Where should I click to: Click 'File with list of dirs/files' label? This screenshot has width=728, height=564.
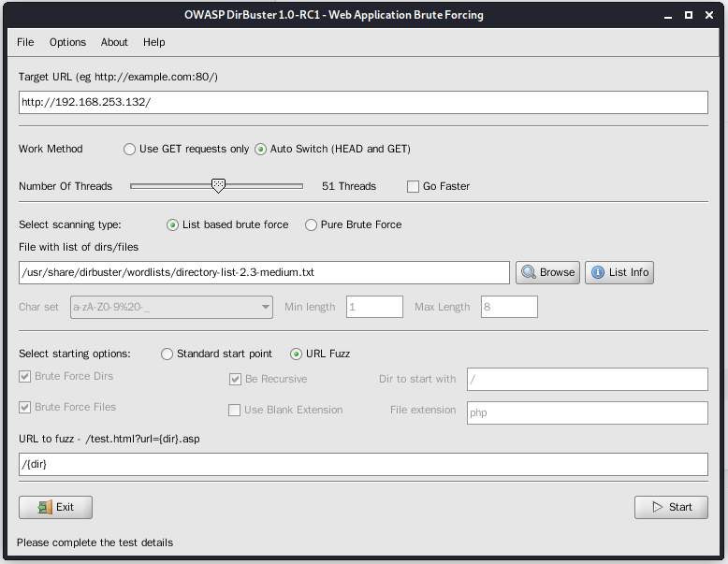point(79,247)
